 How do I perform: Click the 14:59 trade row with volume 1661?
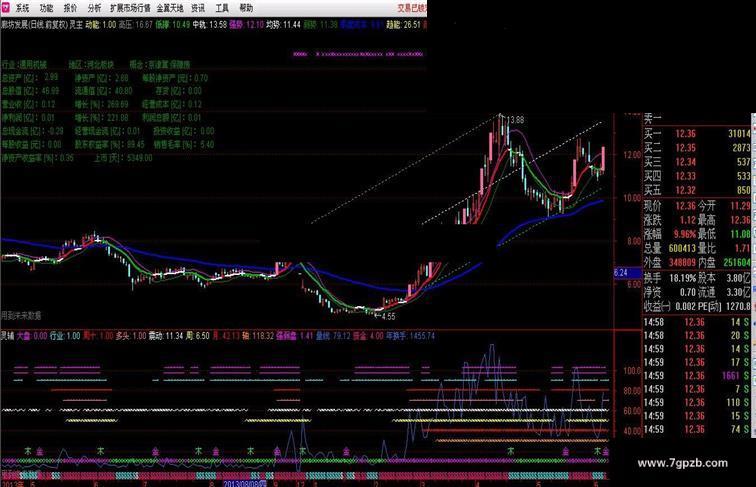pos(697,376)
